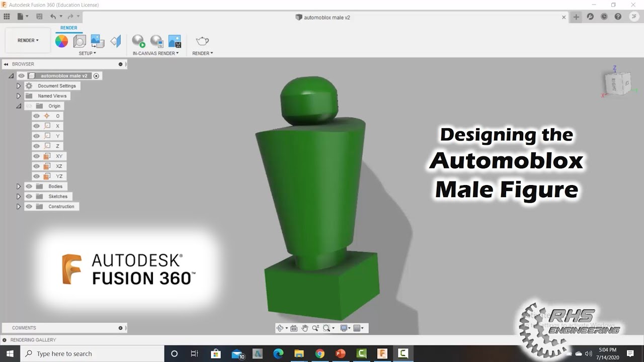644x362 pixels.
Task: Toggle visibility of the Bodies folder
Action: tap(29, 187)
